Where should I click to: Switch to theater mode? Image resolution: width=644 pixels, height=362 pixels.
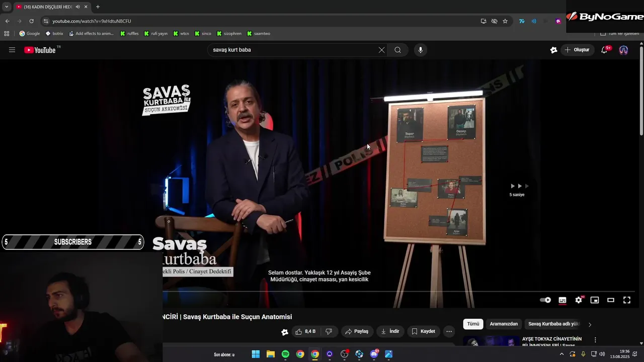click(611, 300)
